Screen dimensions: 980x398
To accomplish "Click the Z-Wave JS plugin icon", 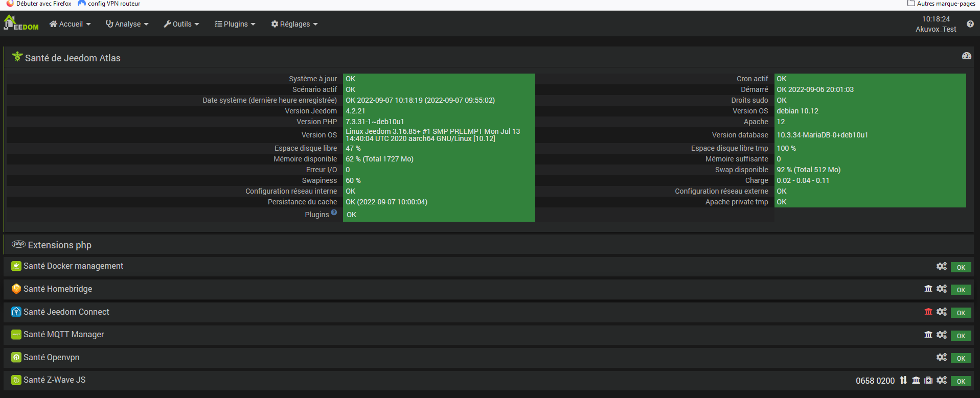I will (x=16, y=380).
